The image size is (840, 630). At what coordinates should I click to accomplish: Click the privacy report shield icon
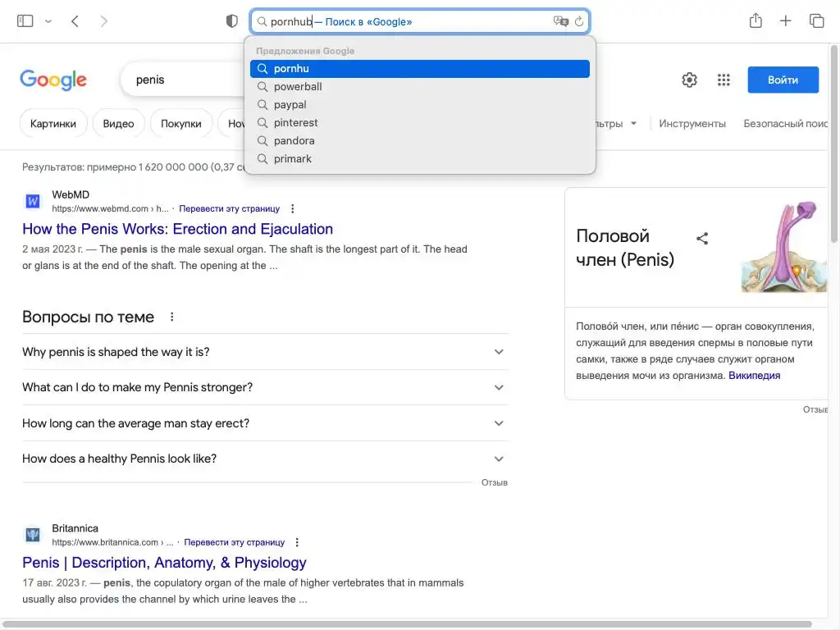(232, 21)
